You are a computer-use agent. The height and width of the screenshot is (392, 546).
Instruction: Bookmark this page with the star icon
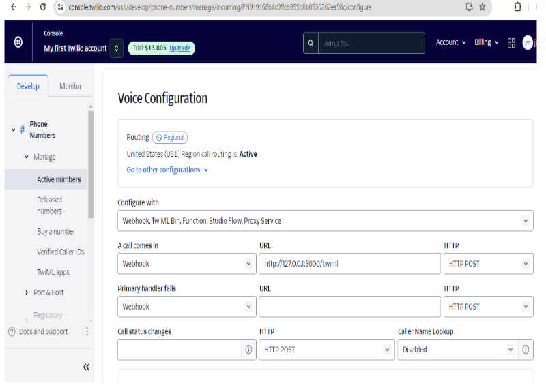(483, 7)
